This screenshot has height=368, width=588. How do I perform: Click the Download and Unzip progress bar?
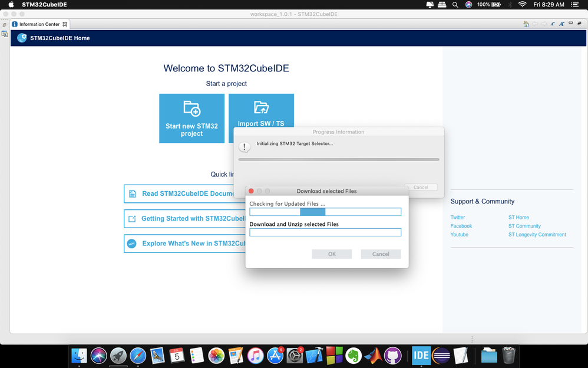pos(325,232)
